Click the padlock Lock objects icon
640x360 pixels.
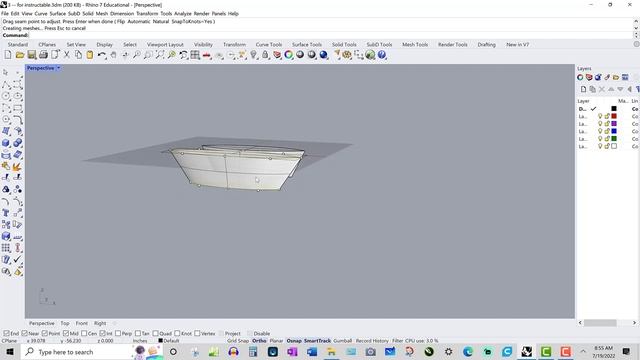265,55
